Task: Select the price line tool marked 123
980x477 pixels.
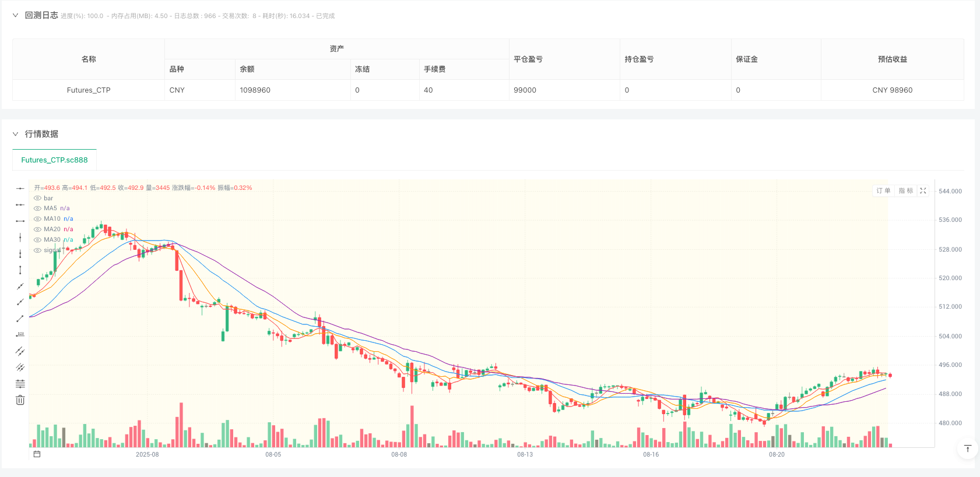Action: 20,334
